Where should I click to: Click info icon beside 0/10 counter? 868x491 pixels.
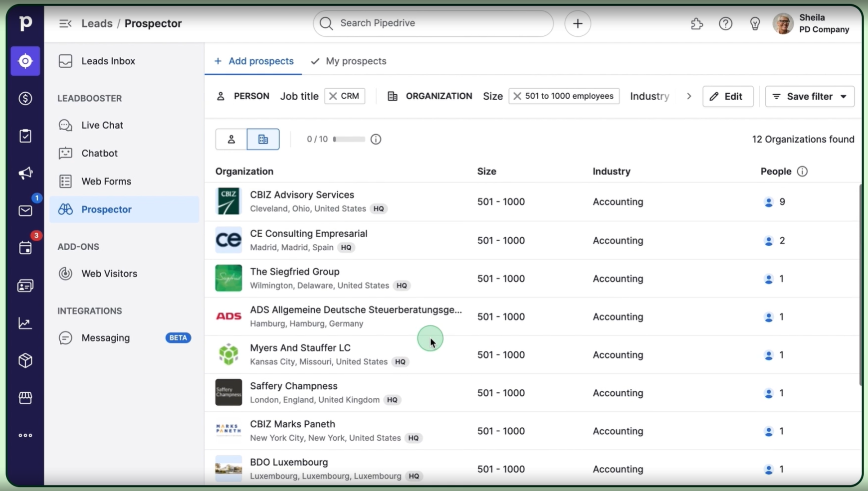tap(376, 139)
